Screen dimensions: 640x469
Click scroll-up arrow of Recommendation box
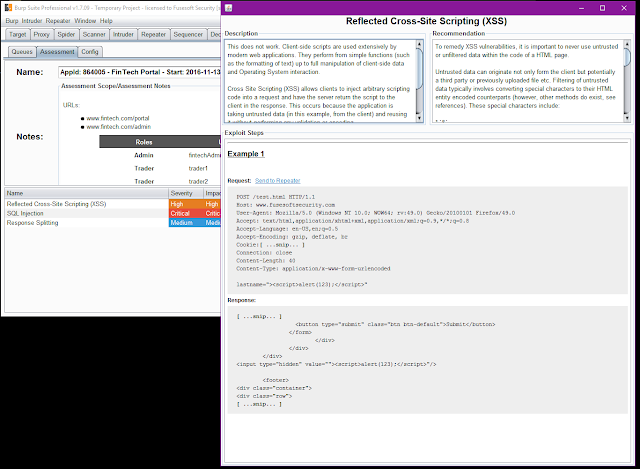(x=627, y=44)
